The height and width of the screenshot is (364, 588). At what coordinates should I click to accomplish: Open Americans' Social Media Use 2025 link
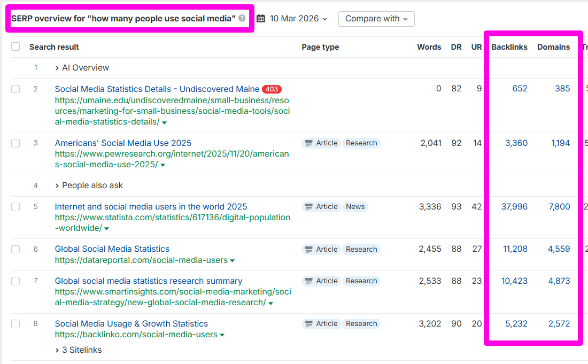pyautogui.click(x=123, y=143)
